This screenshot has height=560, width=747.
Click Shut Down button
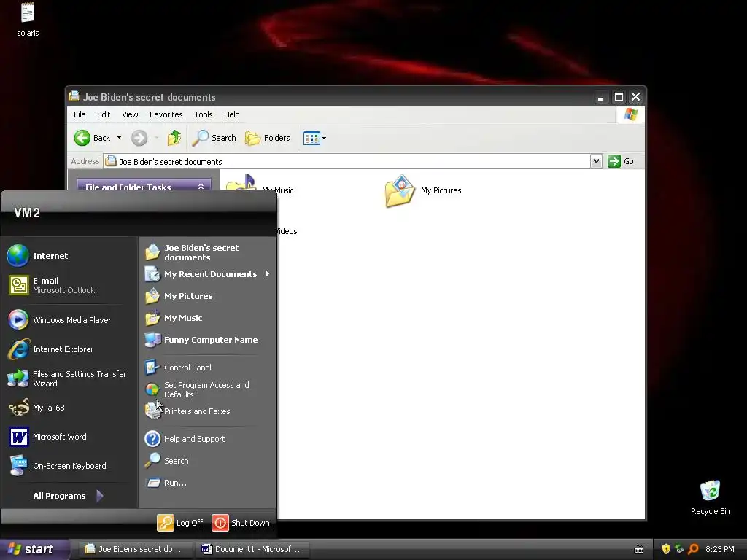pyautogui.click(x=241, y=523)
